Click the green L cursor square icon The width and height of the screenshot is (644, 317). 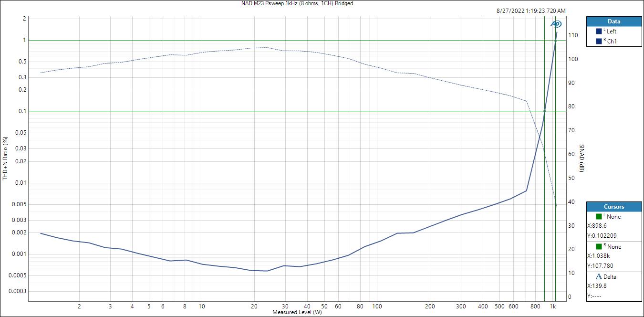point(599,217)
